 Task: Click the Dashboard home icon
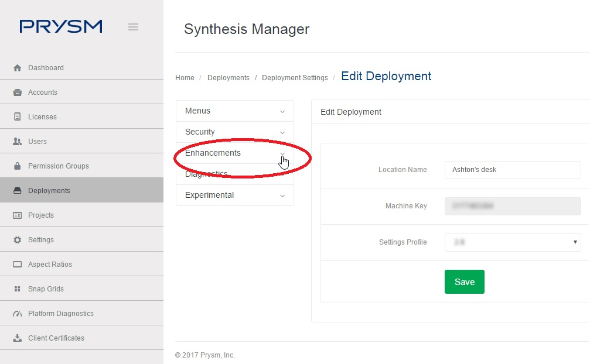coord(18,68)
